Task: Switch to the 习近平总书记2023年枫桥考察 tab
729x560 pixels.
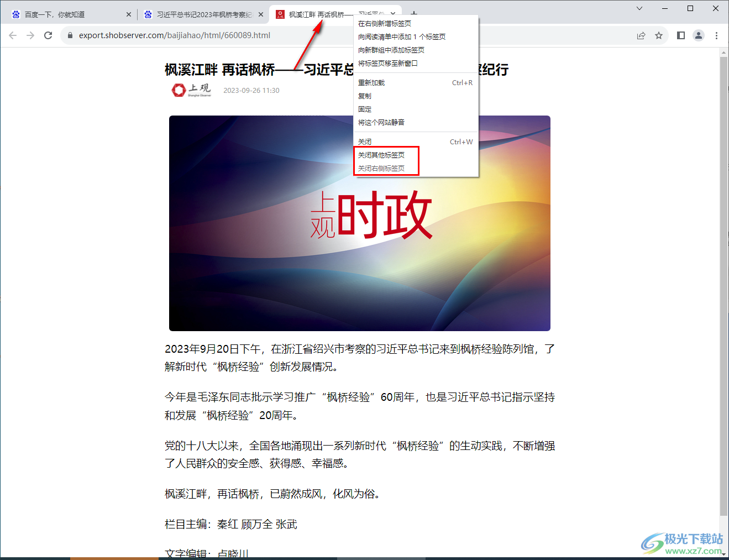Action: (203, 14)
